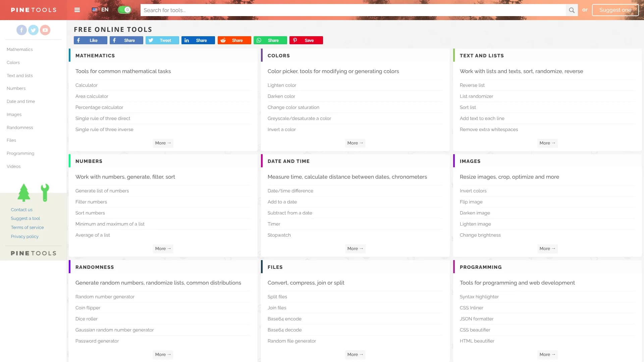Screen dimensions: 644x362
Task: Click the Suggest one button
Action: pos(615,10)
